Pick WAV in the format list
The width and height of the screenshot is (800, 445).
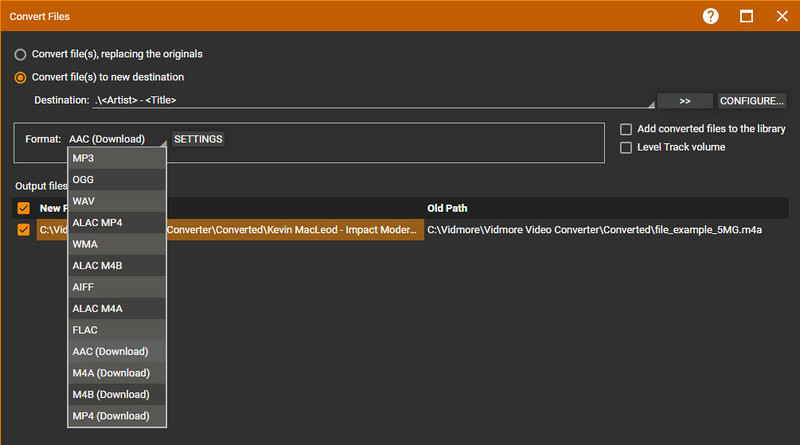point(116,201)
